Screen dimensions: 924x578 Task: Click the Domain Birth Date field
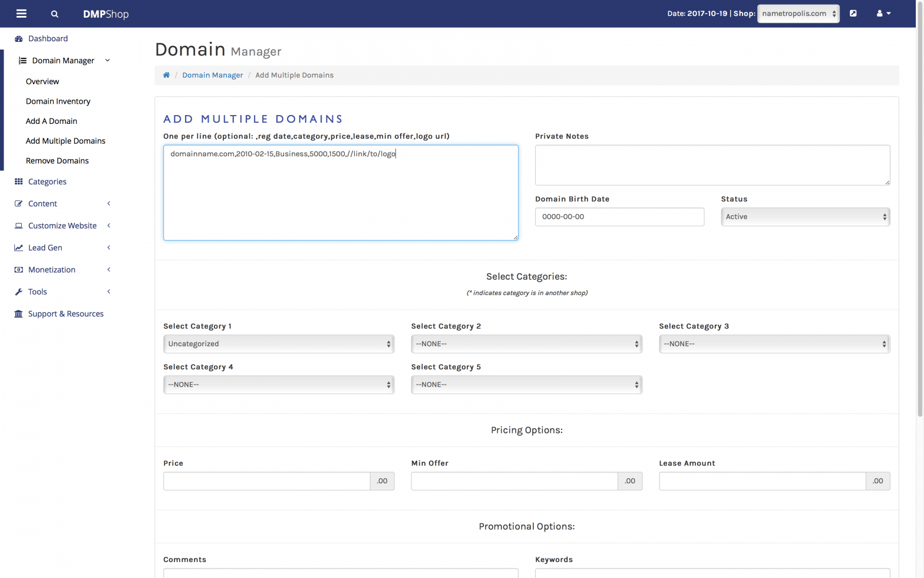tap(619, 217)
